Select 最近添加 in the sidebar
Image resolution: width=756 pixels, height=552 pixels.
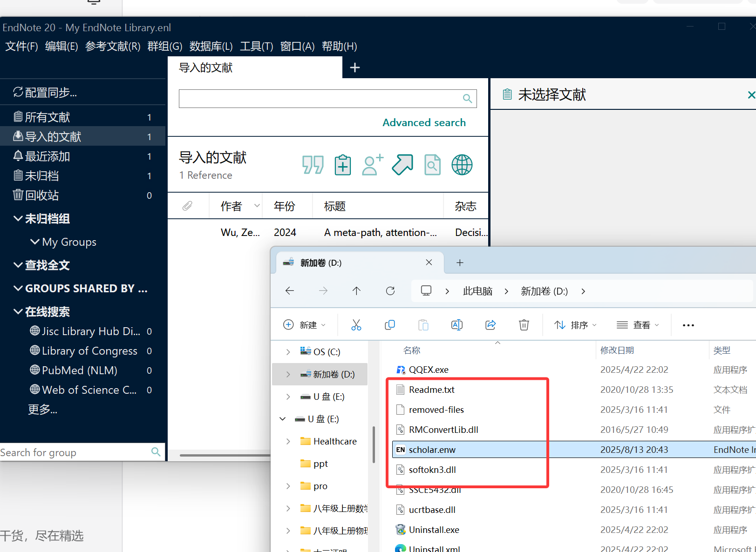click(x=83, y=156)
